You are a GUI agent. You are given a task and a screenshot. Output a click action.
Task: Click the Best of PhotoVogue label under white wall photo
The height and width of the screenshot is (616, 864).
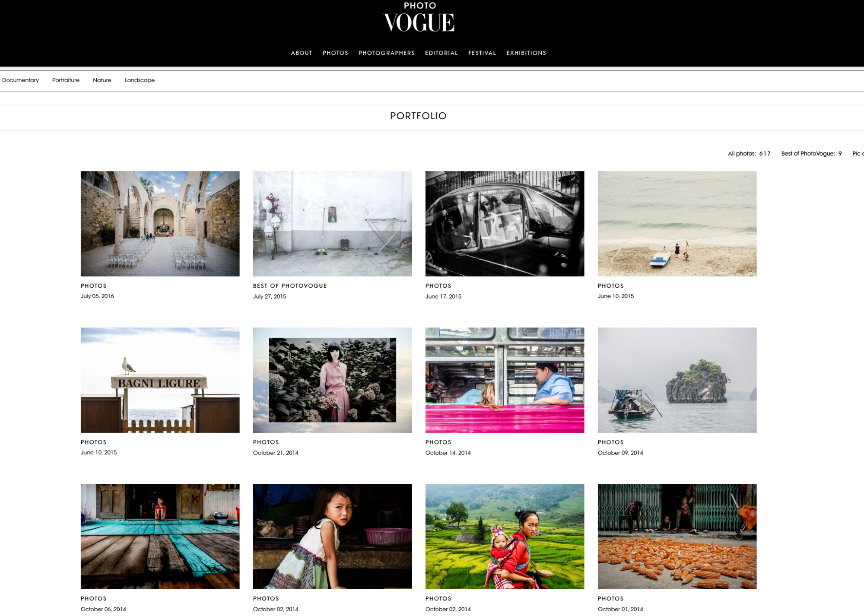pos(289,286)
